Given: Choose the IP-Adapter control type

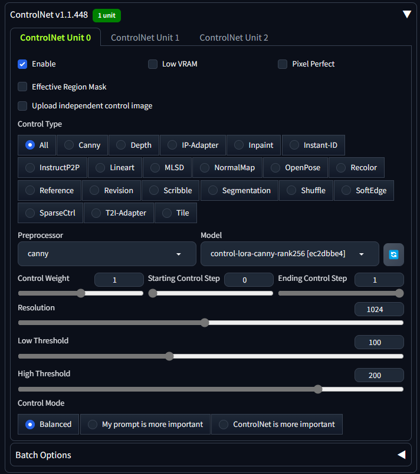Looking at the screenshot, I should coord(193,145).
